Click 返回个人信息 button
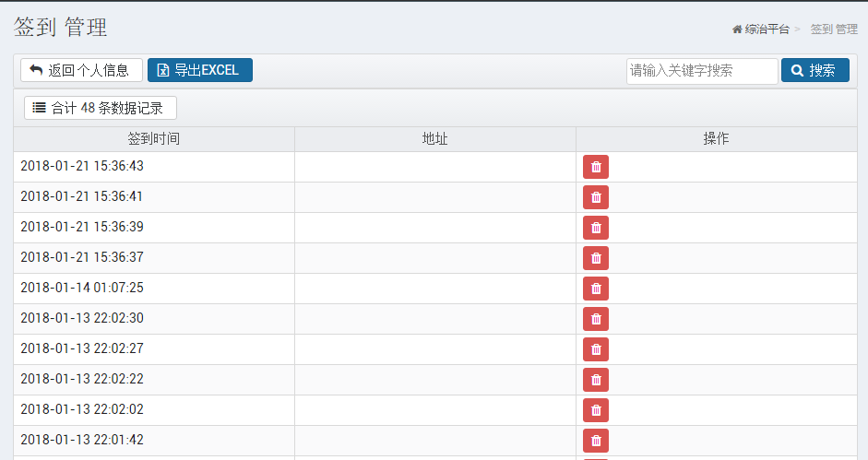 [x=81, y=70]
